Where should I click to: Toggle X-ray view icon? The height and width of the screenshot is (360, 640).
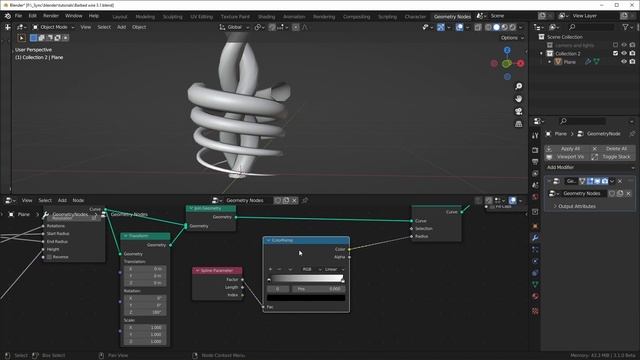[478, 27]
